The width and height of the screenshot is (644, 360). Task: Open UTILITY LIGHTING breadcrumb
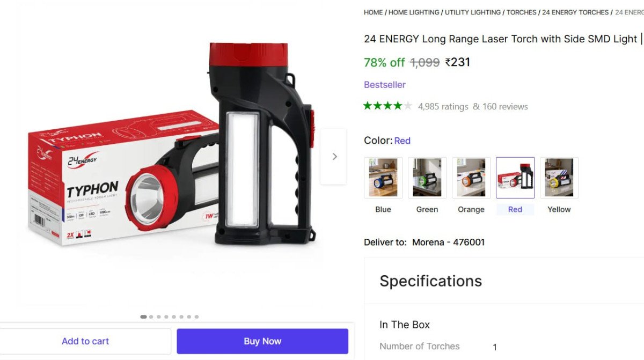pyautogui.click(x=473, y=12)
